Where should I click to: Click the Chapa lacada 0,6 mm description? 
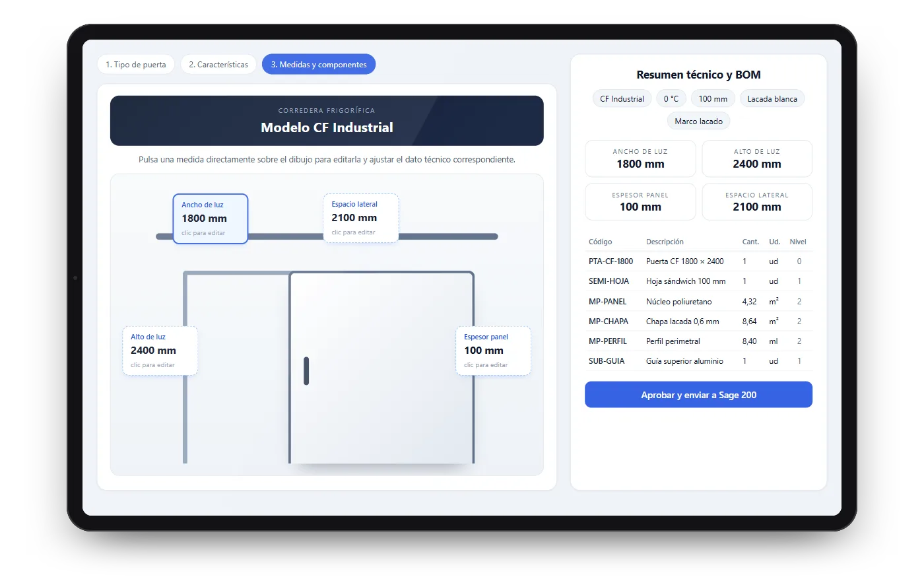[x=682, y=322]
